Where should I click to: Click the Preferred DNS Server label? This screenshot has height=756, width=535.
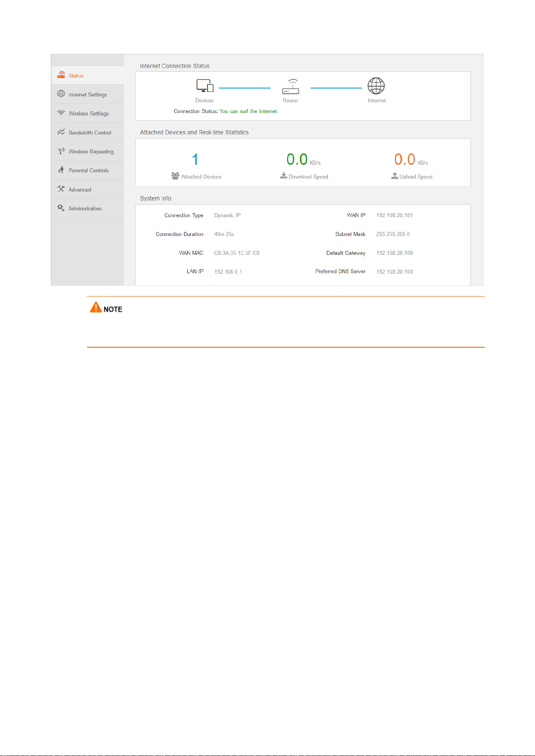click(x=341, y=271)
